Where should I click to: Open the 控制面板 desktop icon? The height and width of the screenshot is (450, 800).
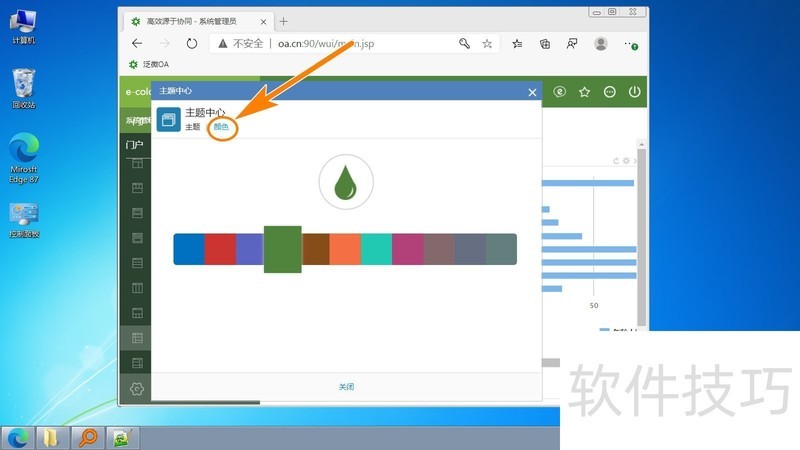pos(23,221)
